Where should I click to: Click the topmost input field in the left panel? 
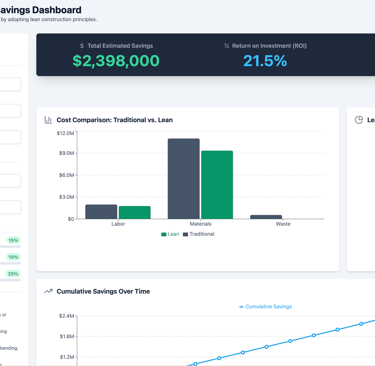[10, 84]
